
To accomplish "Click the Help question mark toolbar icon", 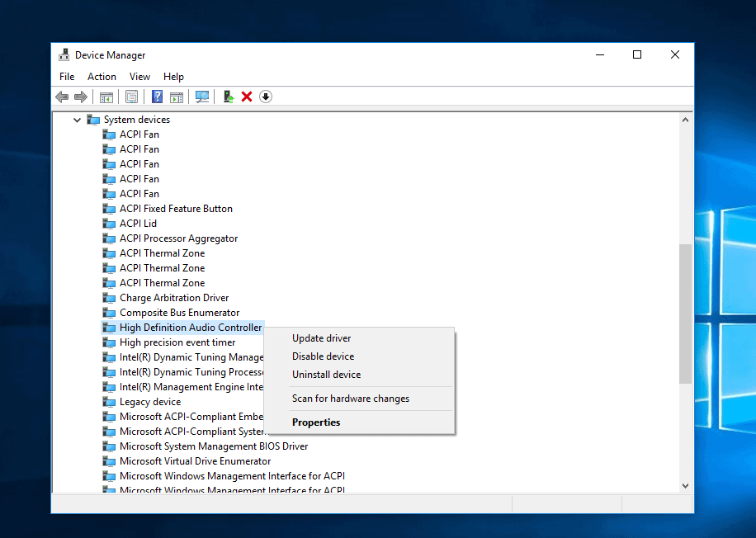I will coord(156,97).
